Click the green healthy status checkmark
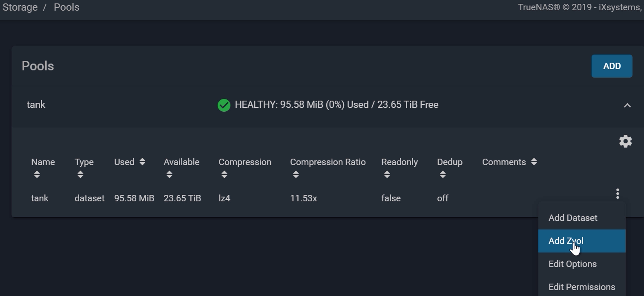This screenshot has height=296, width=644. click(224, 105)
